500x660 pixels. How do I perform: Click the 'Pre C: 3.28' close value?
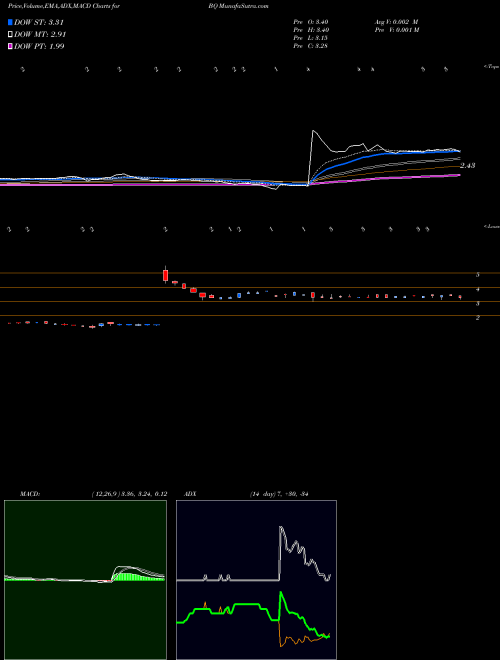(x=310, y=46)
